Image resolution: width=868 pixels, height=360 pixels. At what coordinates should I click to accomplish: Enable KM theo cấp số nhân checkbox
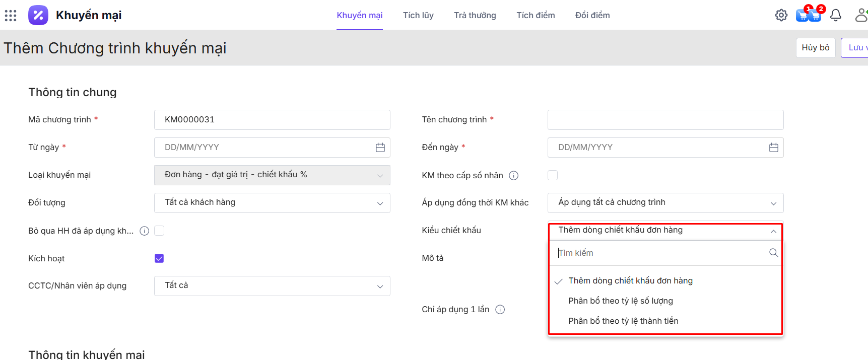pyautogui.click(x=553, y=175)
